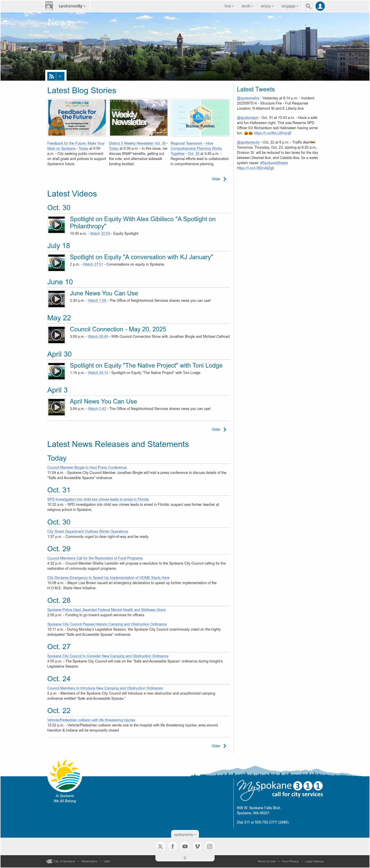The image size is (370, 868).
Task: Open Council to Consider New Camping Ordinance release
Action: [108, 656]
